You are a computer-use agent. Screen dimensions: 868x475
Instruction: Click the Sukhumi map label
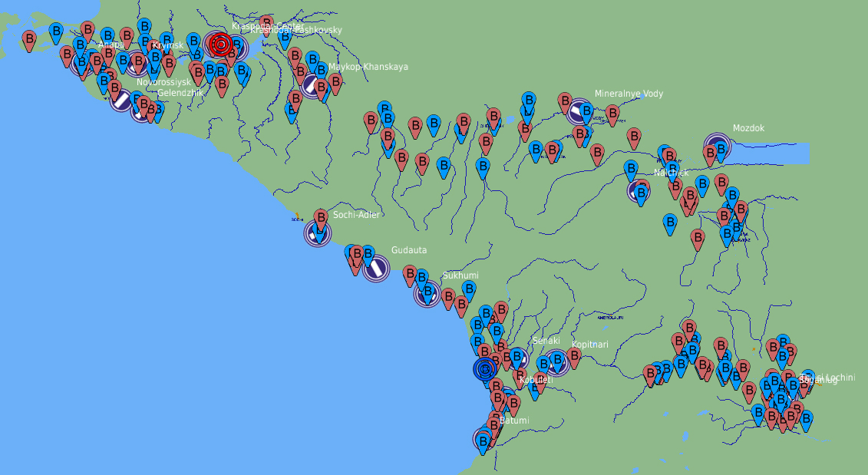460,276
